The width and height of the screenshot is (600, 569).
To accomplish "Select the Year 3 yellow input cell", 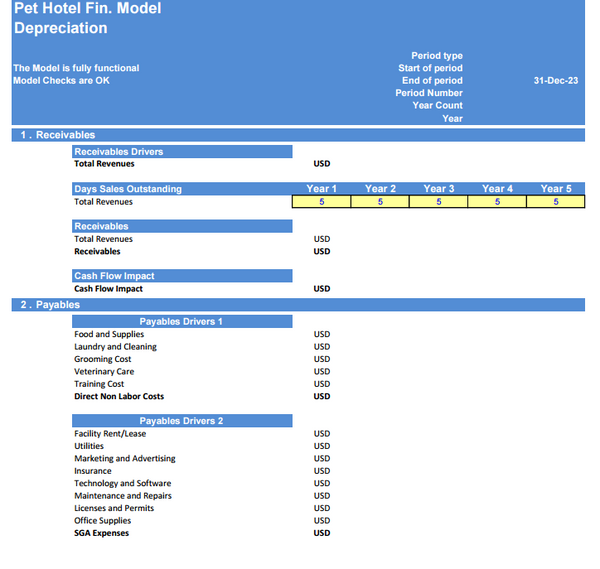I will click(439, 202).
